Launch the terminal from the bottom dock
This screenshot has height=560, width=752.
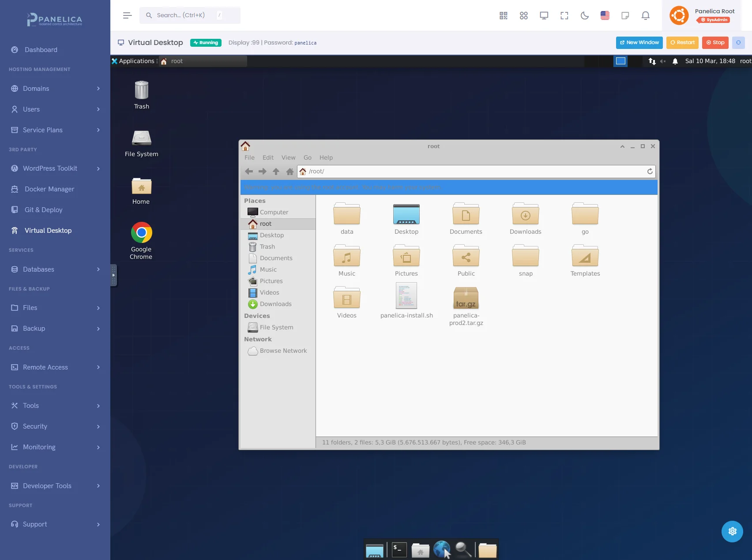coord(398,549)
